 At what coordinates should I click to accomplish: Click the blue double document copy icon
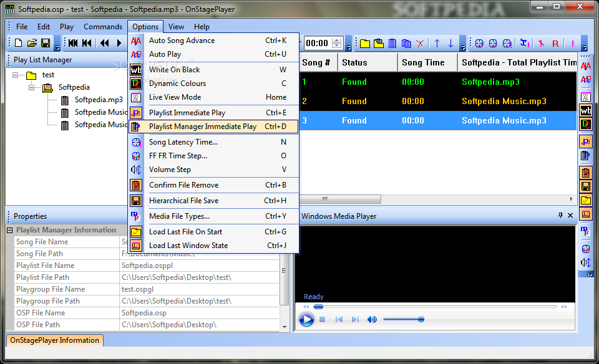point(406,44)
